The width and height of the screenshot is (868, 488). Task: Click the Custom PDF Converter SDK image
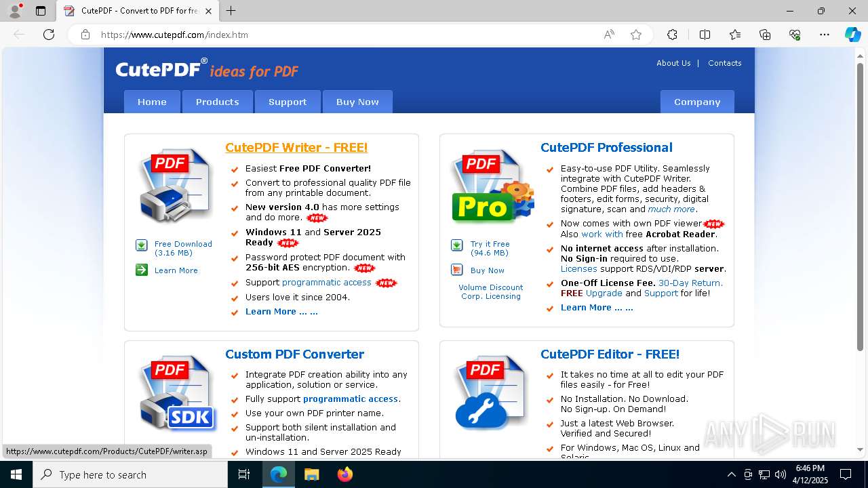(176, 393)
